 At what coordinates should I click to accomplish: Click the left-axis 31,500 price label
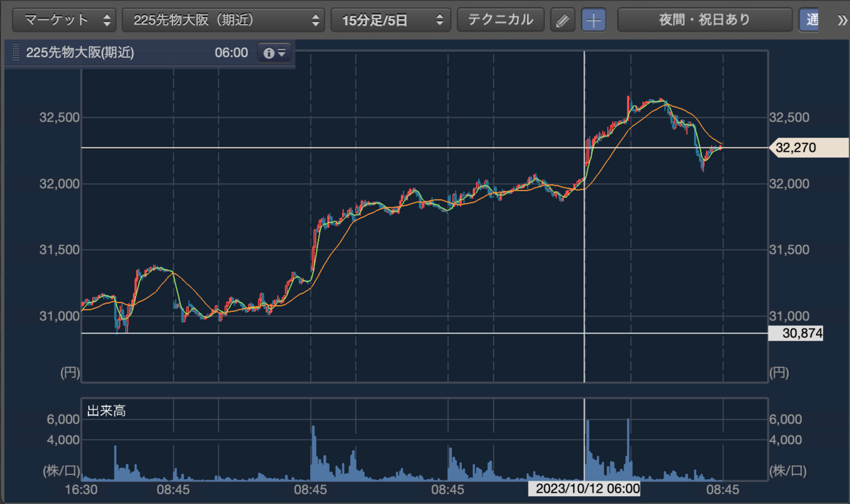(58, 250)
